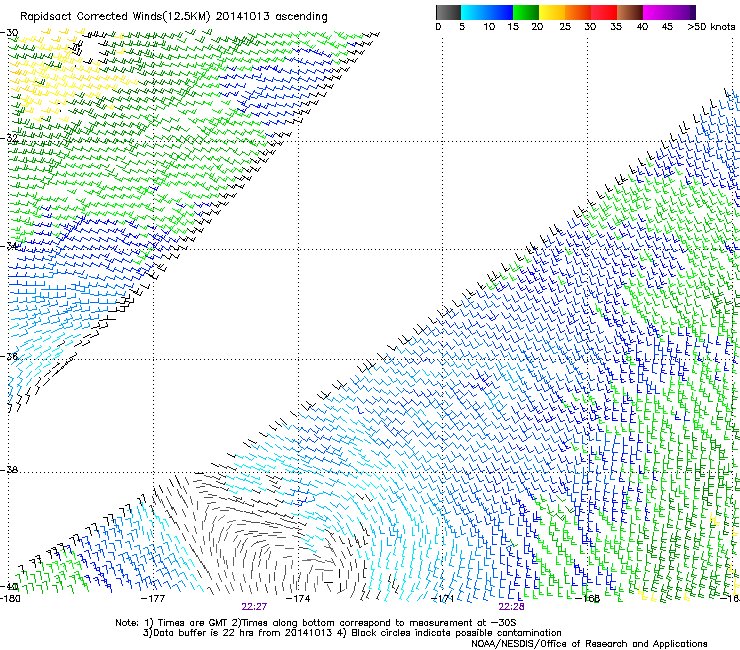Click the "-40" latitude axis label
The height and width of the screenshot is (650, 740).
(9, 587)
